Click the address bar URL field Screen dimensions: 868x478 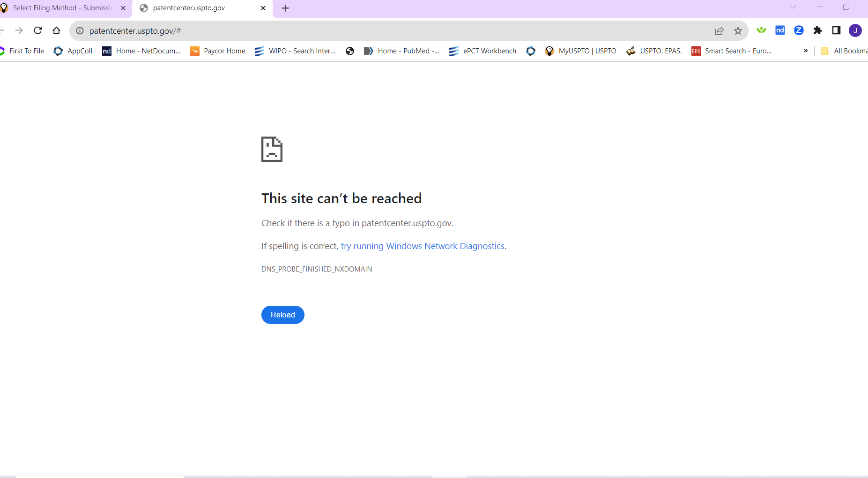click(375, 31)
